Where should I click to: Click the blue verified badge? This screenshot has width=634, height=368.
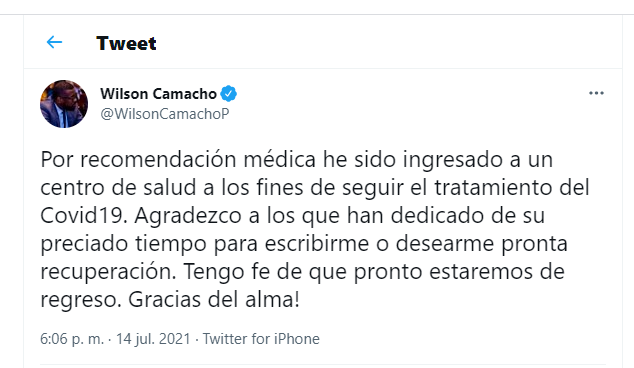tap(228, 94)
